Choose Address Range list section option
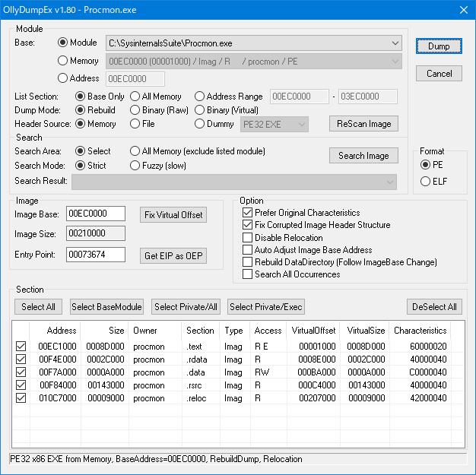The width and height of the screenshot is (476, 475). (x=199, y=97)
